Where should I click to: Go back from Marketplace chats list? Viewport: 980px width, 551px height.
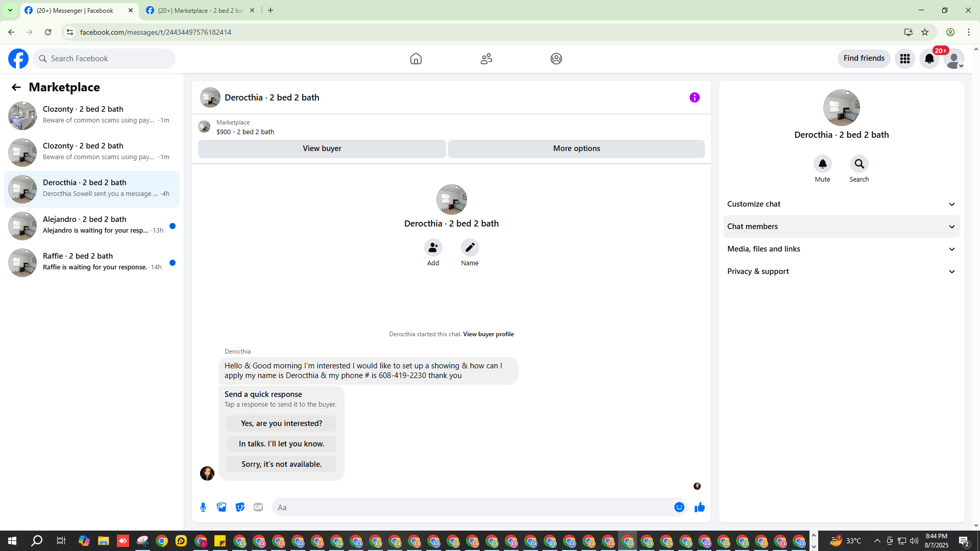[16, 87]
